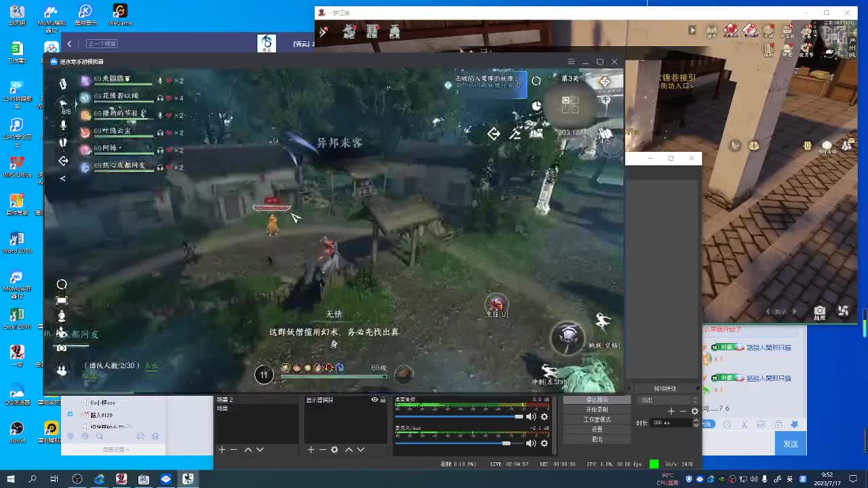Click the dash skill icon in game
868x488 pixels.
click(x=549, y=372)
